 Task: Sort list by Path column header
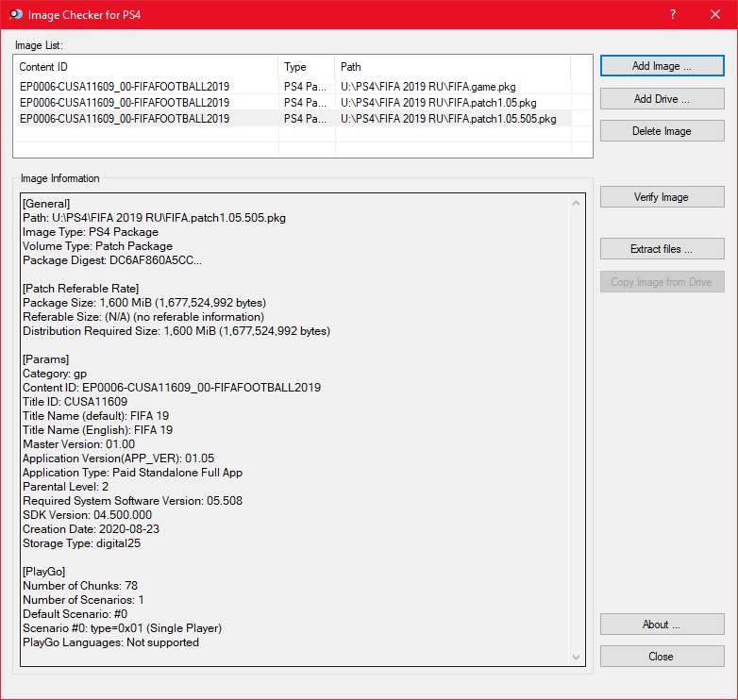pos(453,67)
